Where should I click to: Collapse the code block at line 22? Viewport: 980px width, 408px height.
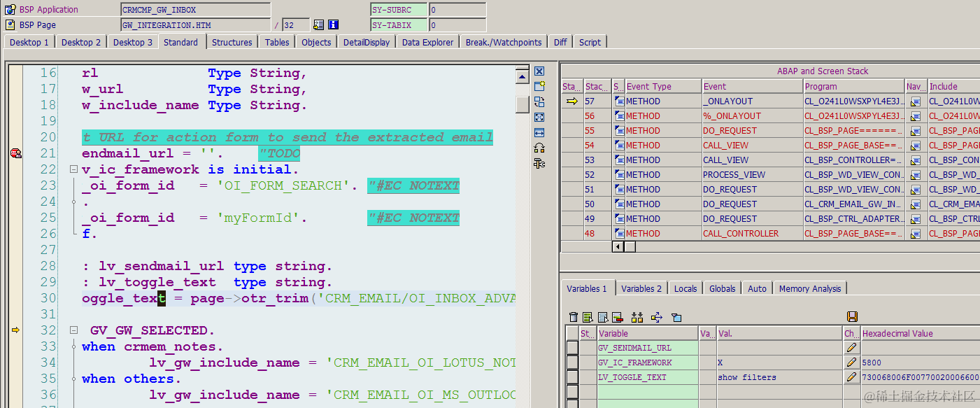pyautogui.click(x=73, y=169)
